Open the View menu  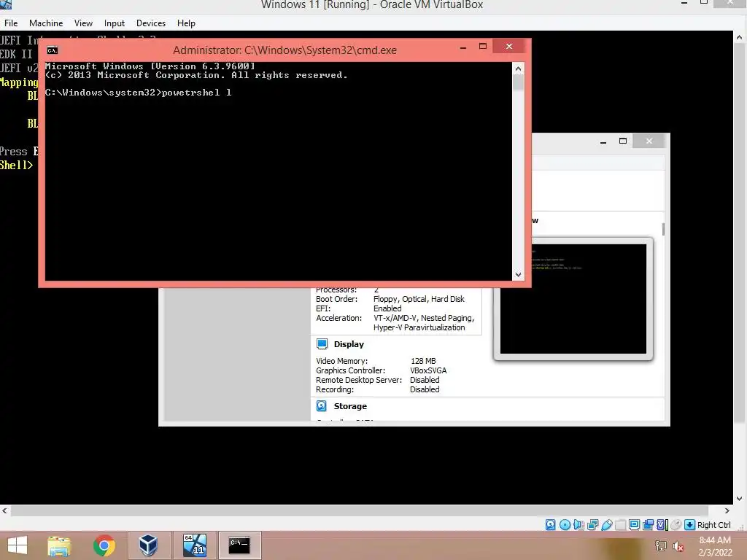[83, 23]
